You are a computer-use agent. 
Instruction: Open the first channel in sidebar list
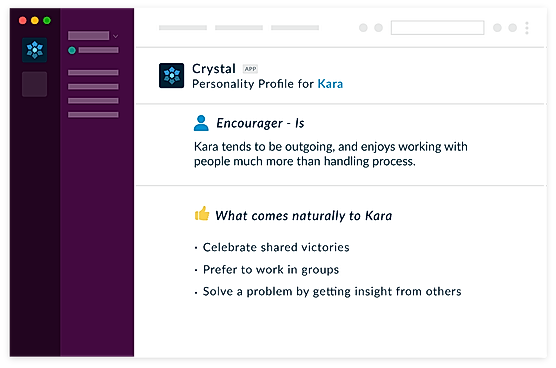[93, 73]
